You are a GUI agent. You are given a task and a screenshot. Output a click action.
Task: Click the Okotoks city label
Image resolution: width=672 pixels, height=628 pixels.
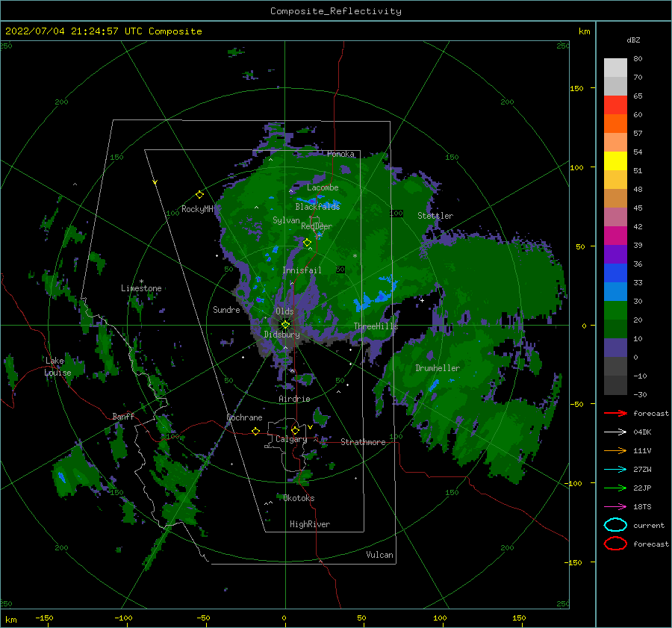pos(299,498)
